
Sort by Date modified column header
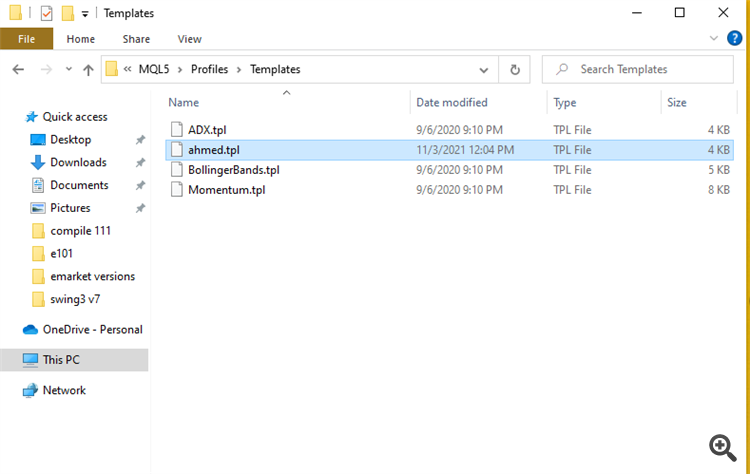[x=452, y=102]
